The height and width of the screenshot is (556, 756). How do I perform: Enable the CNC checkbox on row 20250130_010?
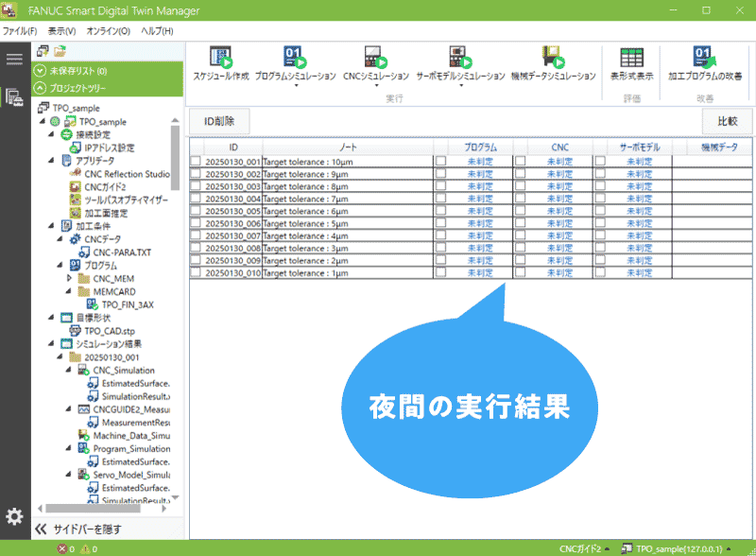[x=520, y=272]
